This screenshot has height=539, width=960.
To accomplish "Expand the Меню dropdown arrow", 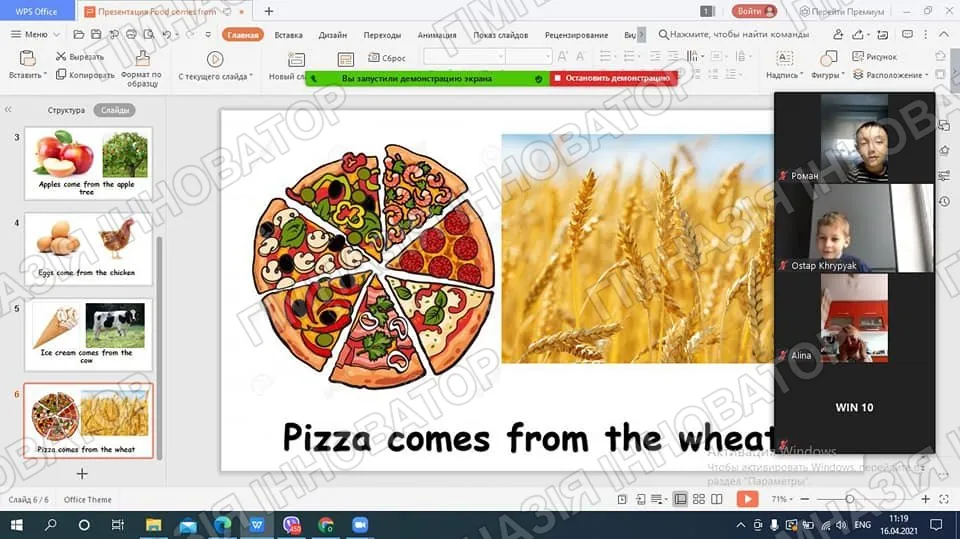I will (56, 35).
